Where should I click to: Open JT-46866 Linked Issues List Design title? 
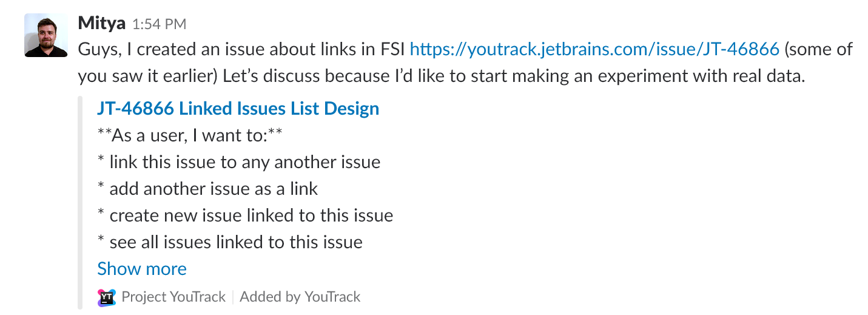(238, 109)
